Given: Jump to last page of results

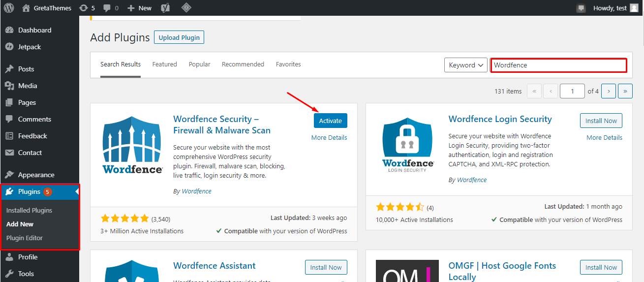Looking at the screenshot, I should click(x=625, y=91).
